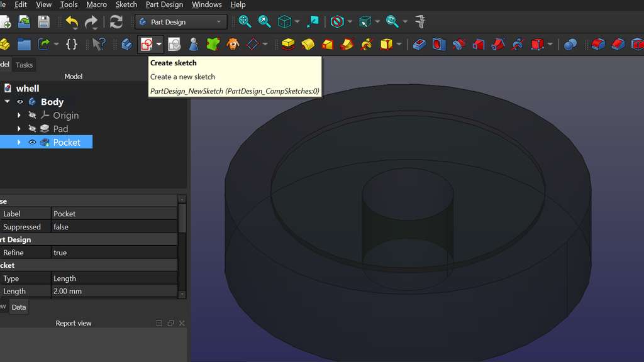Click the Pad tool icon
Image resolution: width=644 pixels, height=362 pixels.
(288, 44)
